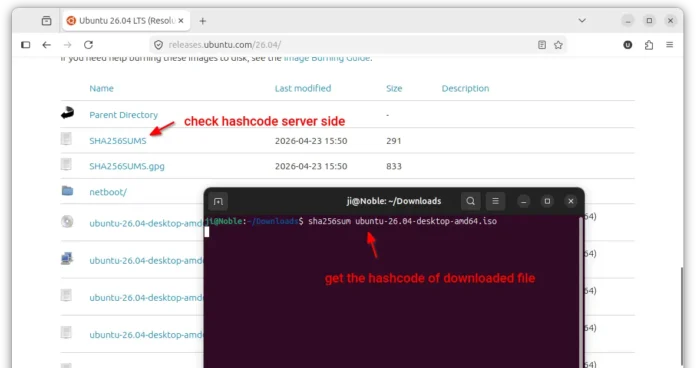Click the Parent Directory back-arrow icon
700x368 pixels.
point(67,113)
